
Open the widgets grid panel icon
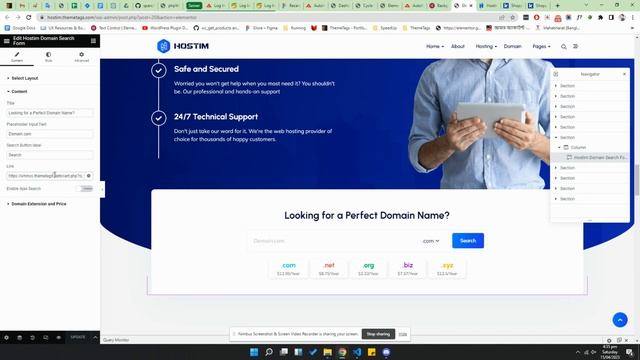coord(93,41)
